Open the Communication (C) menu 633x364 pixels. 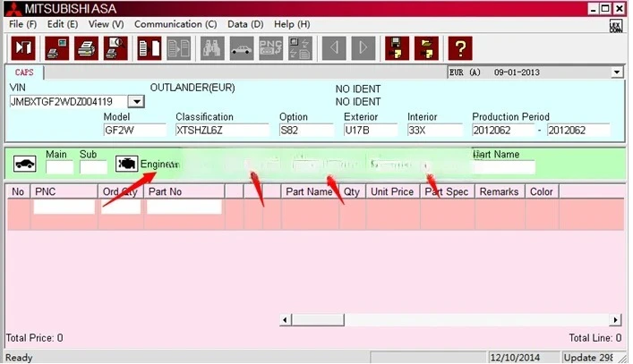pos(175,24)
